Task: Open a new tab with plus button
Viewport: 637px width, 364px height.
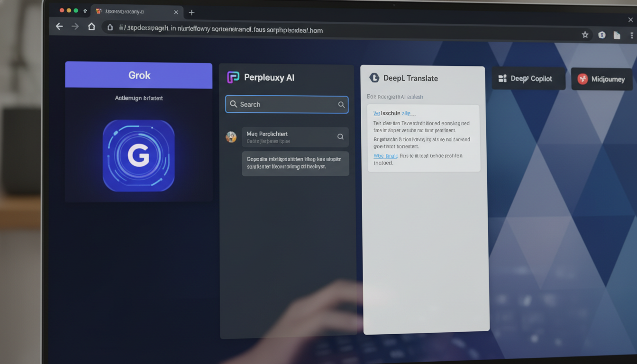Action: 191,13
